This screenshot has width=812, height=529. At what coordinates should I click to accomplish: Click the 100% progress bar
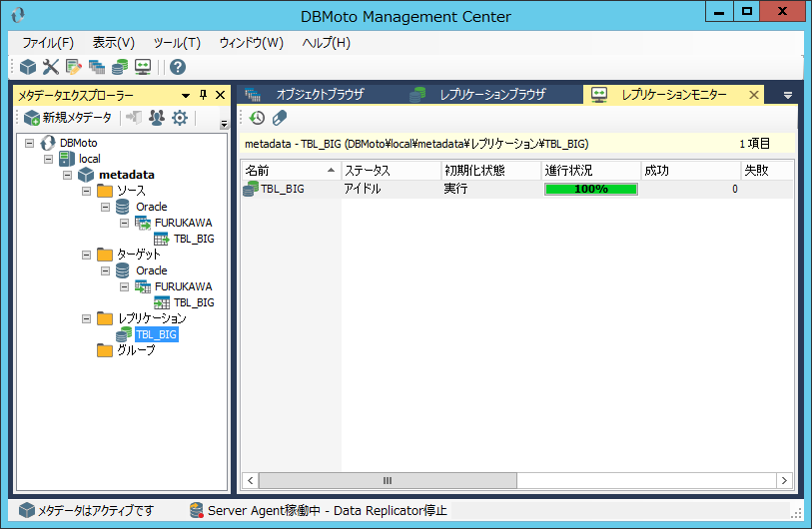(591, 190)
